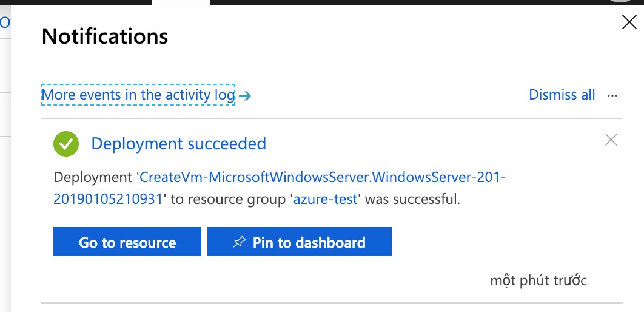Click the 'was successful' deployment message text
Viewport: 644px width, 312px height.
pos(412,199)
